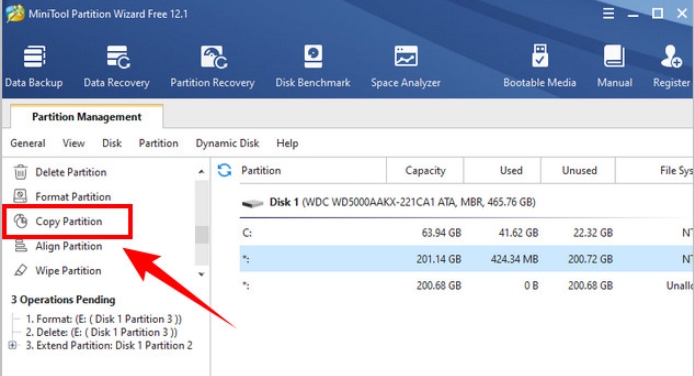
Task: Click the 424.34 MB used cell
Action: coord(514,259)
